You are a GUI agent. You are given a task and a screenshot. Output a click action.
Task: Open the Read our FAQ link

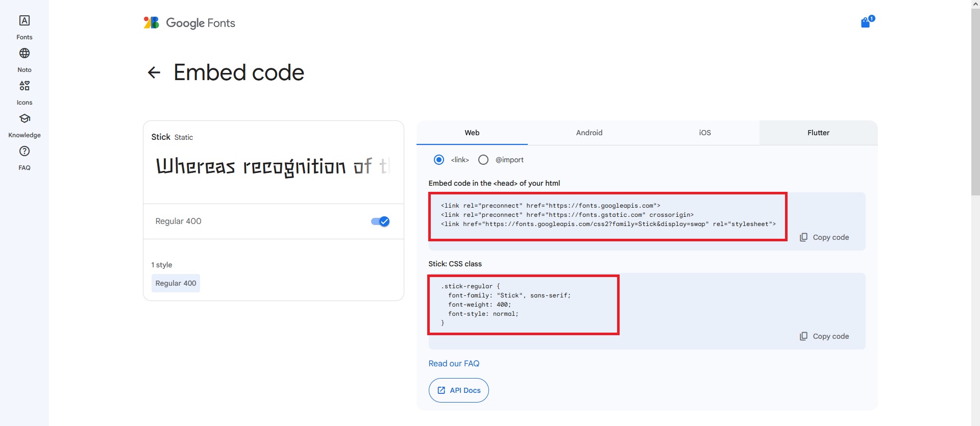click(454, 364)
